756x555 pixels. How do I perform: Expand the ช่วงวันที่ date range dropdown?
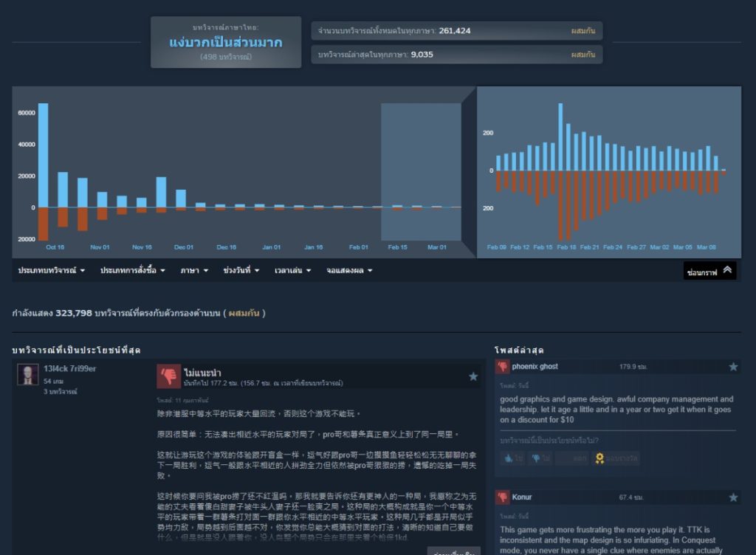pyautogui.click(x=241, y=270)
